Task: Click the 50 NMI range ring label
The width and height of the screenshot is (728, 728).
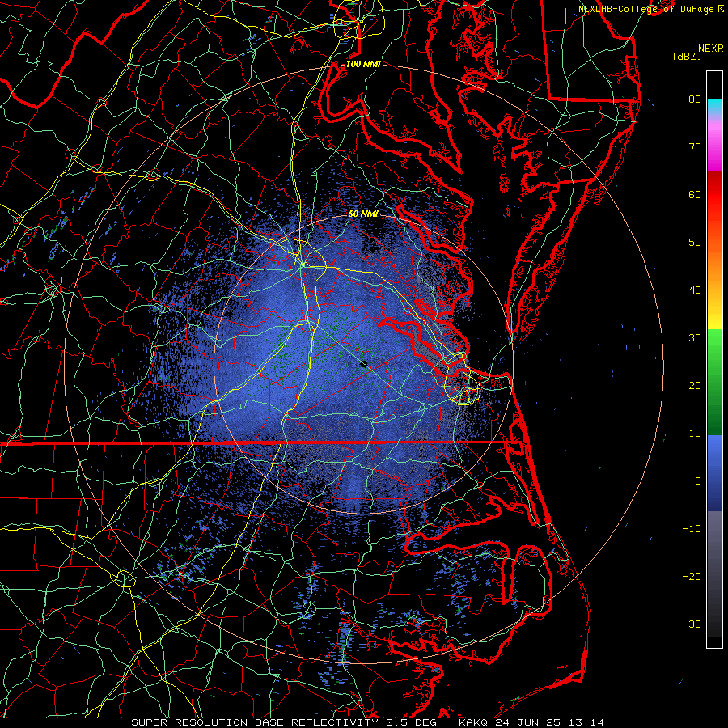Action: [x=363, y=214]
